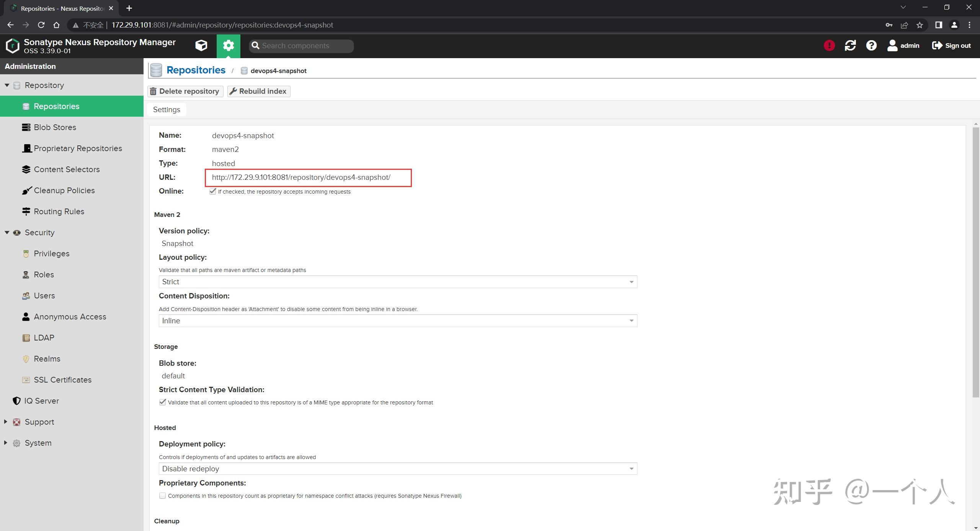
Task: Click the browser bookmark star icon
Action: click(920, 25)
